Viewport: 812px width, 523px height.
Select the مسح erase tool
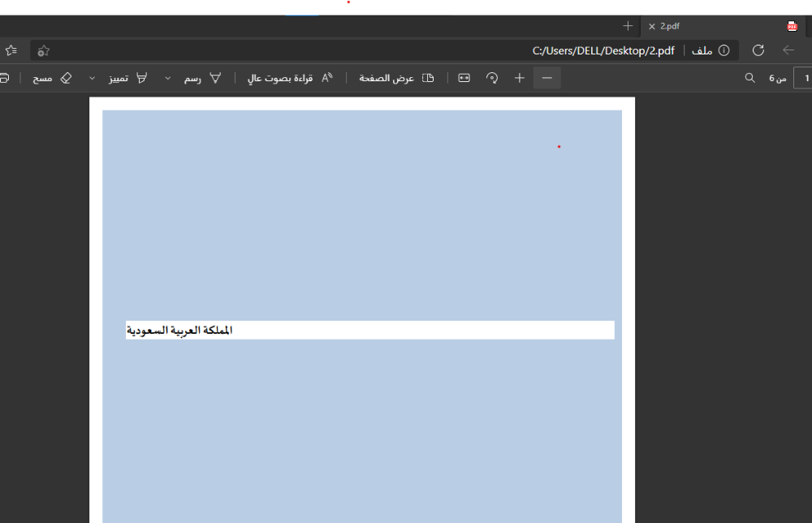52,78
